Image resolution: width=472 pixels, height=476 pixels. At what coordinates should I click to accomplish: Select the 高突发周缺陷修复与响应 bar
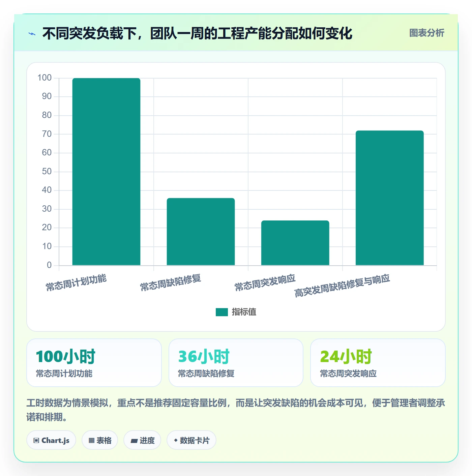pos(389,198)
